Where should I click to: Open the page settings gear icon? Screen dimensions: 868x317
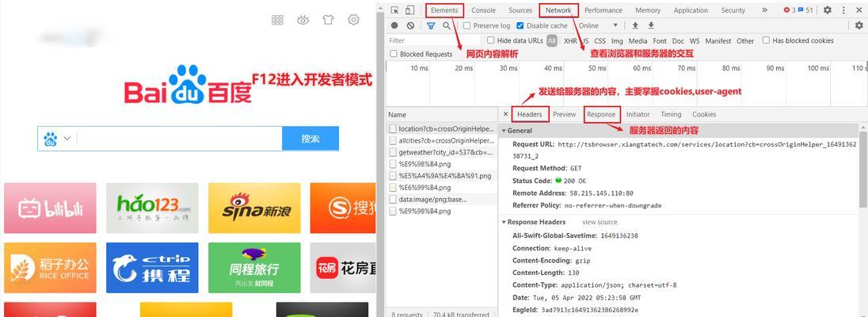pos(353,20)
